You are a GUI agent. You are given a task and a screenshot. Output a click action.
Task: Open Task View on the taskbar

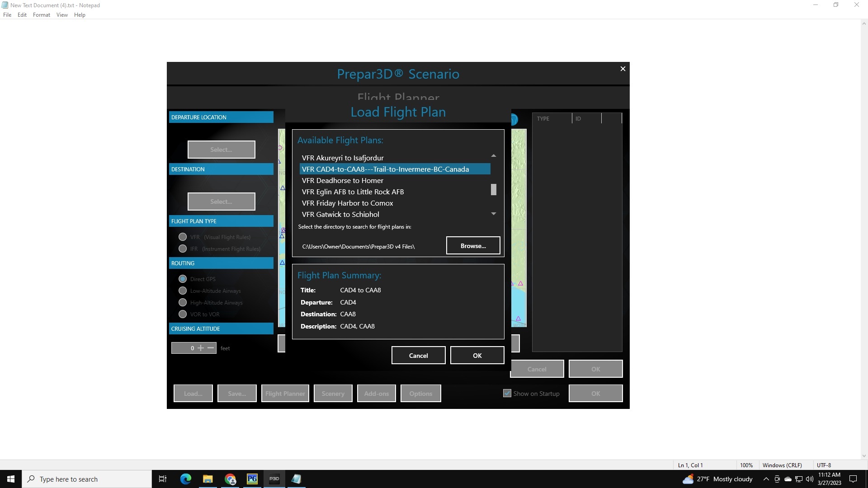coord(163,479)
